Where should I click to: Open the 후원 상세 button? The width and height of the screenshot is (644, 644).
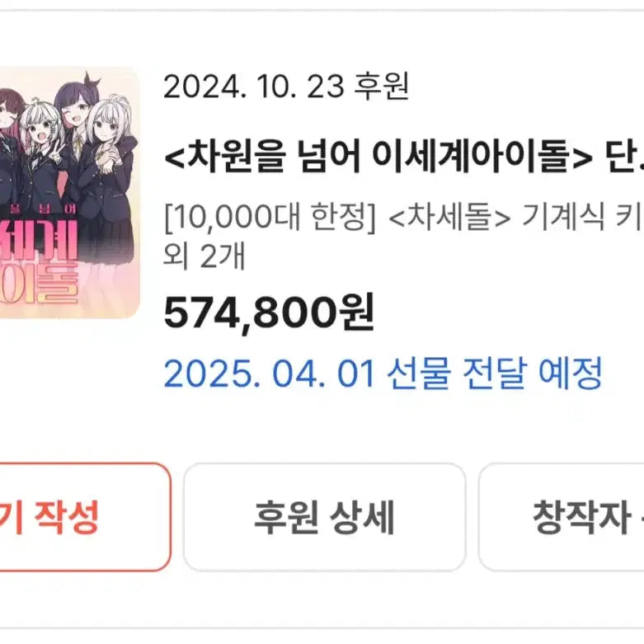[x=324, y=517]
